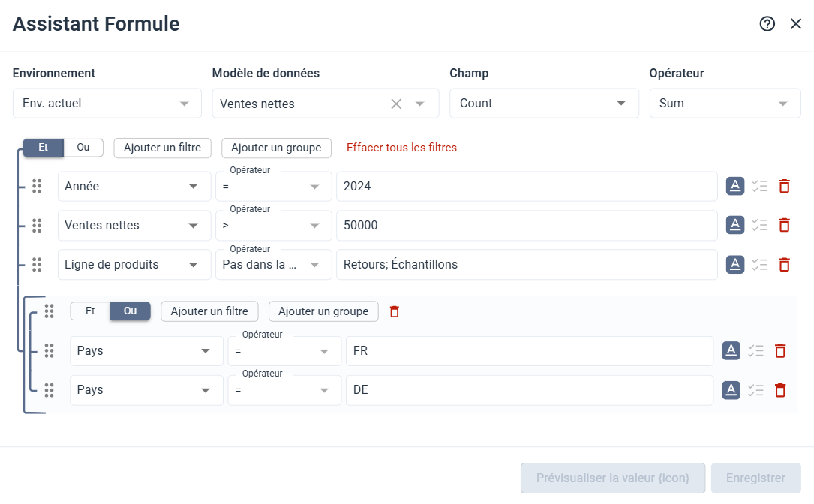Click the drag handle of the Ligne de produits filter

coord(37,265)
